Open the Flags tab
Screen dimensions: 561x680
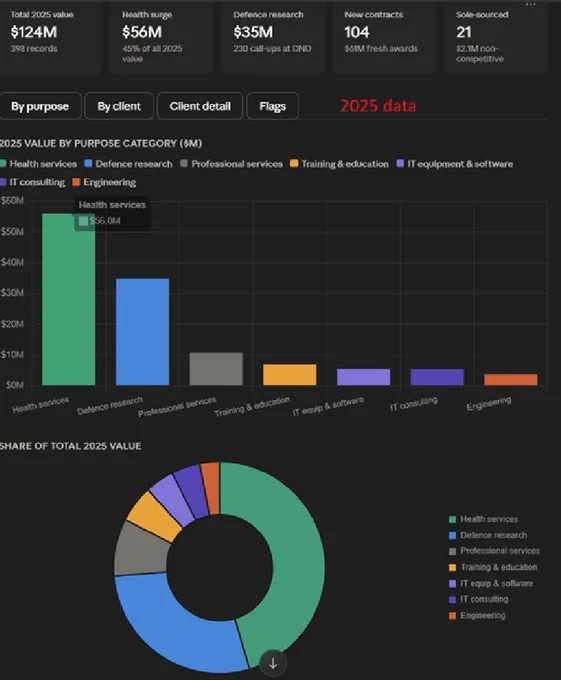[272, 106]
